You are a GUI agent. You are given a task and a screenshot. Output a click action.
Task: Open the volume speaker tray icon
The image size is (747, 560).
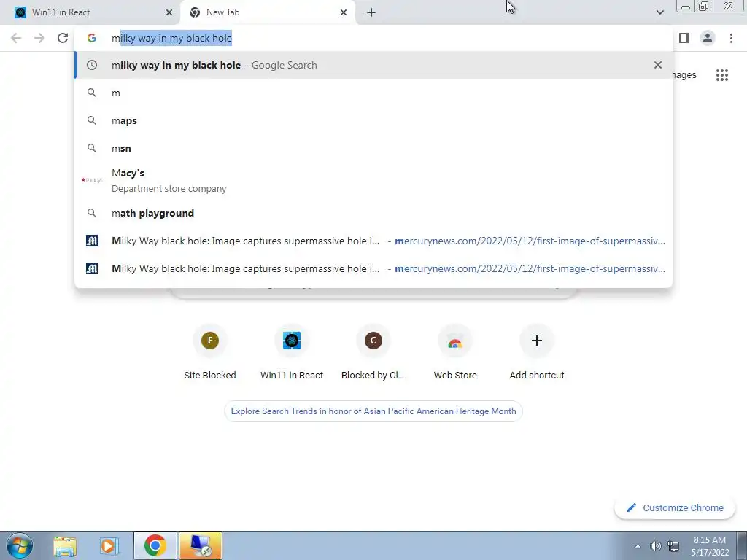(x=656, y=546)
